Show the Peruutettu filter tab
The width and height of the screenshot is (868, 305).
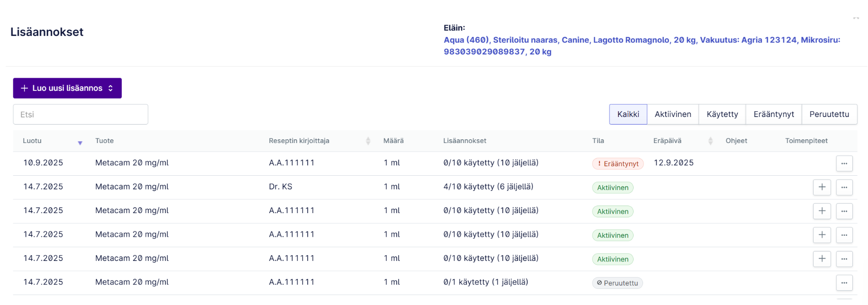click(x=829, y=114)
